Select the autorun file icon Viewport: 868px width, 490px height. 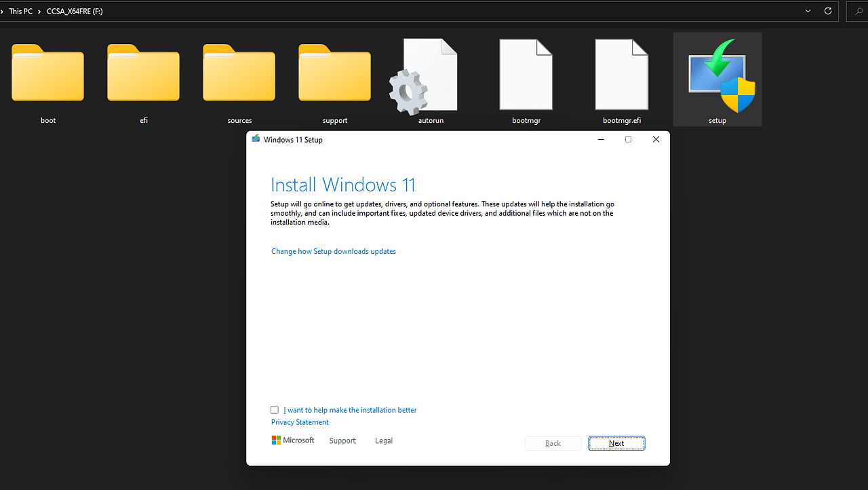pos(425,75)
